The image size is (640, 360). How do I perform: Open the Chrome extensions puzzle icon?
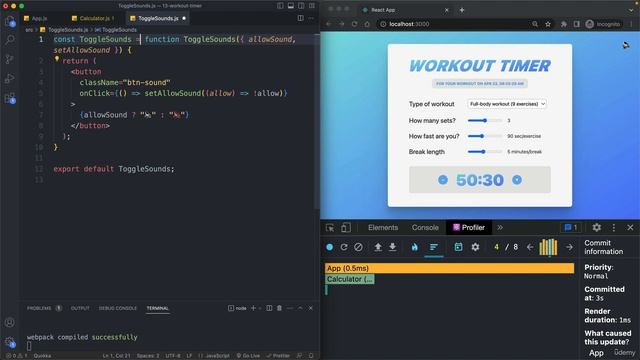coord(563,24)
